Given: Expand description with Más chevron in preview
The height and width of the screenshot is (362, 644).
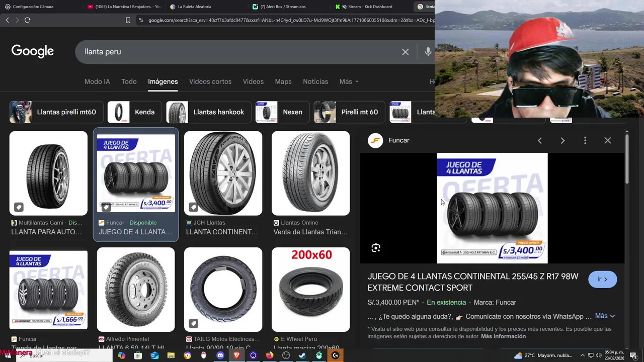Looking at the screenshot, I should coord(605,316).
